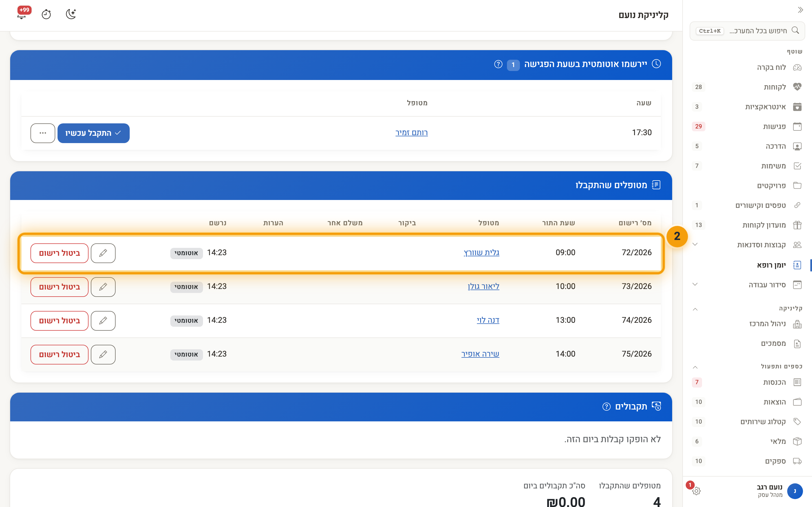This screenshot has width=812, height=507.
Task: Click התקבל עכשיו button
Action: click(x=94, y=133)
